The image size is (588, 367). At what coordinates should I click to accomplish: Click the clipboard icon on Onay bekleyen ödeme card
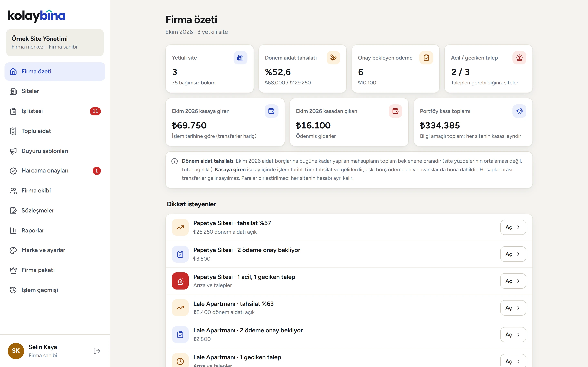coord(426,57)
